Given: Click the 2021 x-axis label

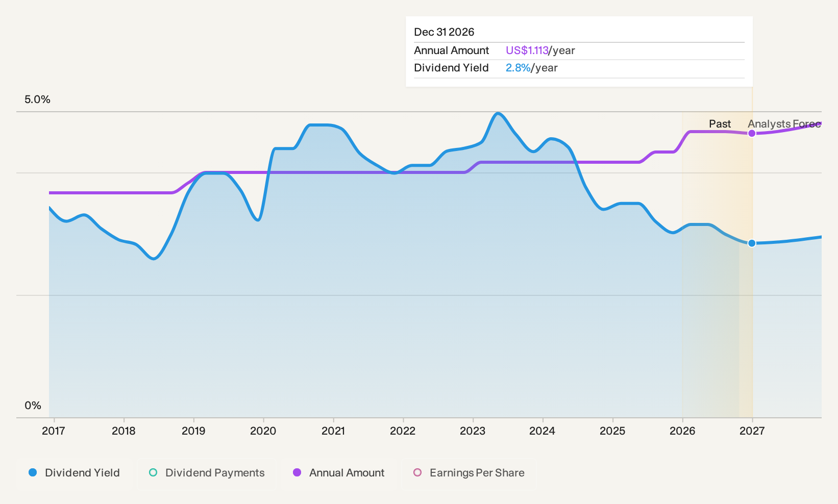Looking at the screenshot, I should pyautogui.click(x=333, y=431).
